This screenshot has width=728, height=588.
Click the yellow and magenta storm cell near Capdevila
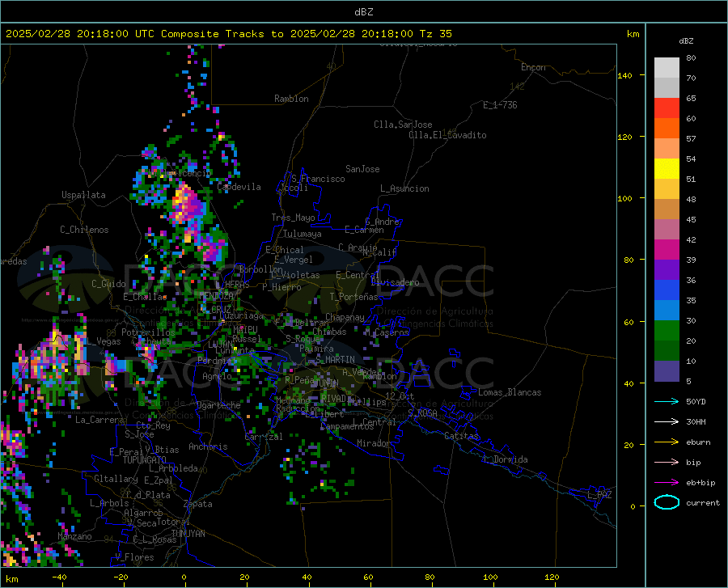point(187,204)
